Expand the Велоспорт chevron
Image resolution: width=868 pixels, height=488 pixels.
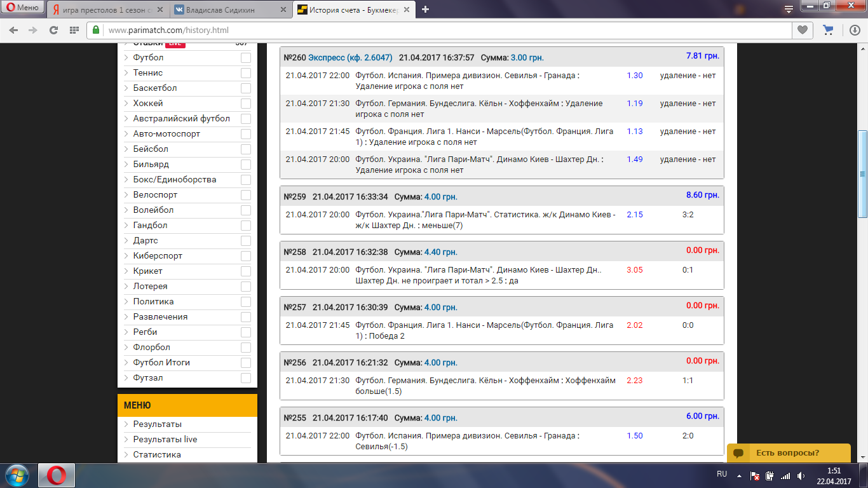point(126,195)
